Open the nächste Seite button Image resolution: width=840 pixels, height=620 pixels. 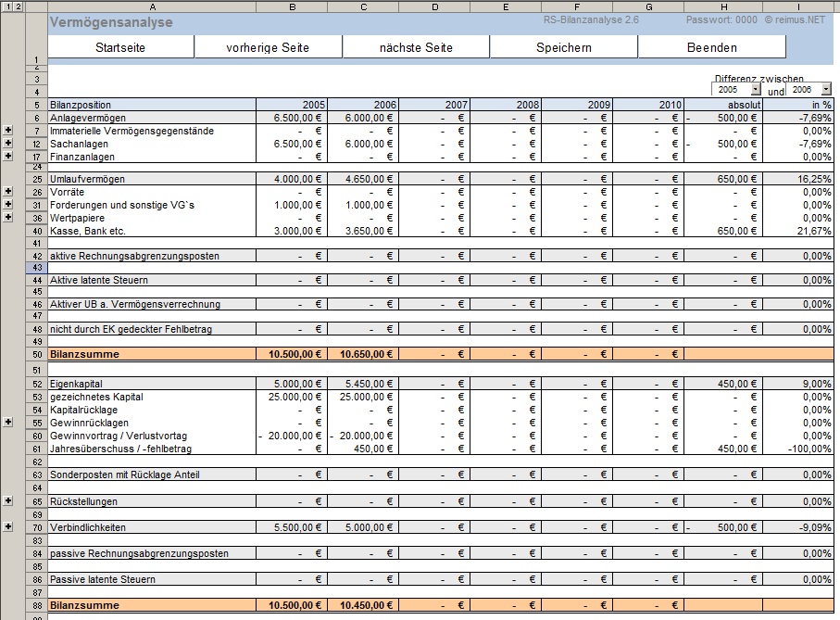(x=416, y=47)
